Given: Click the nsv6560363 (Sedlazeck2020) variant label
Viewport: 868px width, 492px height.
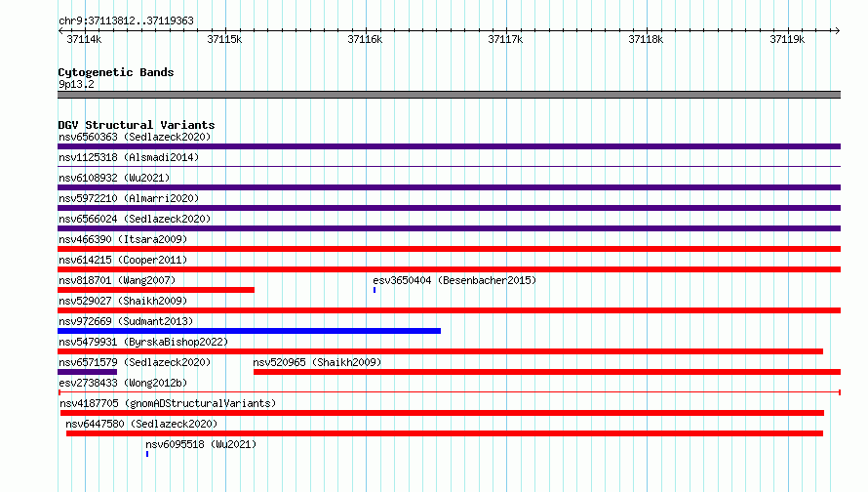Looking at the screenshot, I should [x=135, y=137].
